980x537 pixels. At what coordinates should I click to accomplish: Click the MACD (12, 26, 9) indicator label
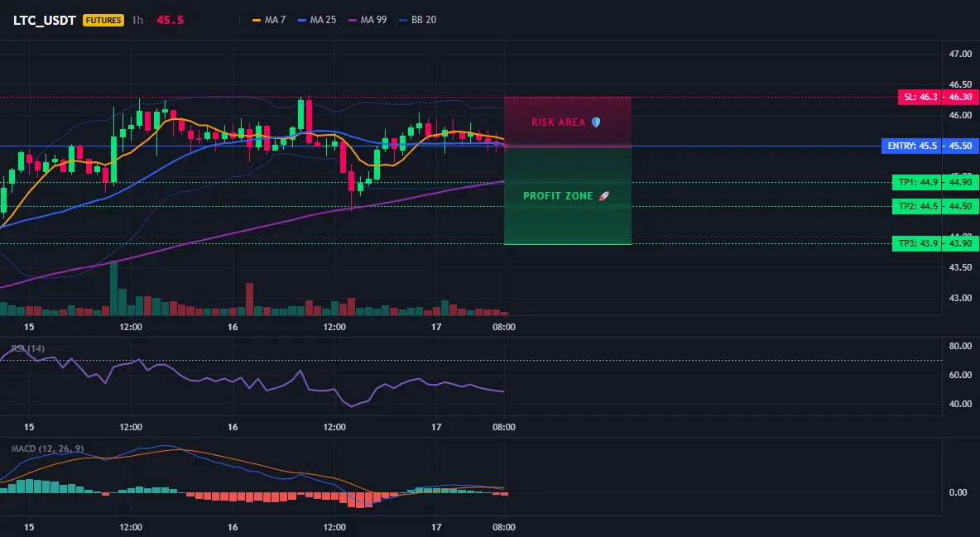coord(47,448)
